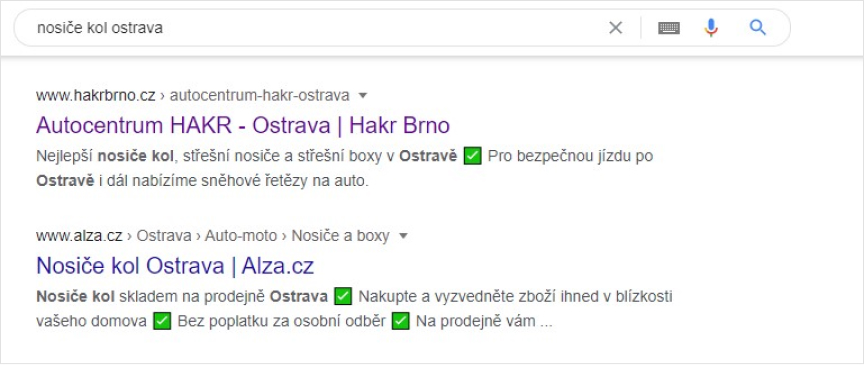
Task: Clear the search query with the X icon
Action: pyautogui.click(x=615, y=28)
